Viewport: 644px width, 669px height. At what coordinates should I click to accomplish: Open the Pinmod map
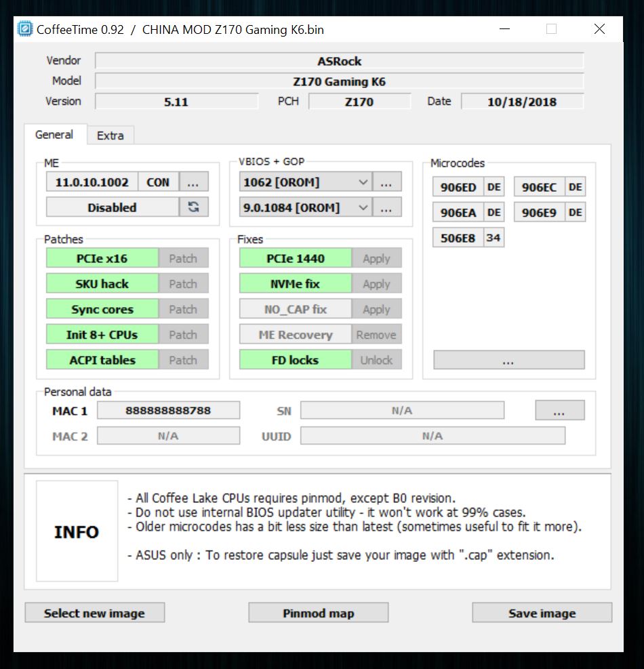click(x=319, y=613)
